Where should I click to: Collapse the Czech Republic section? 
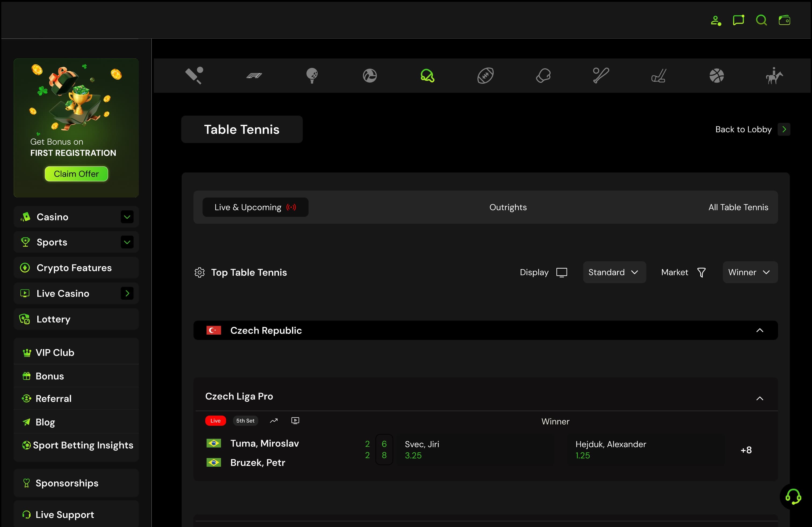pyautogui.click(x=760, y=330)
